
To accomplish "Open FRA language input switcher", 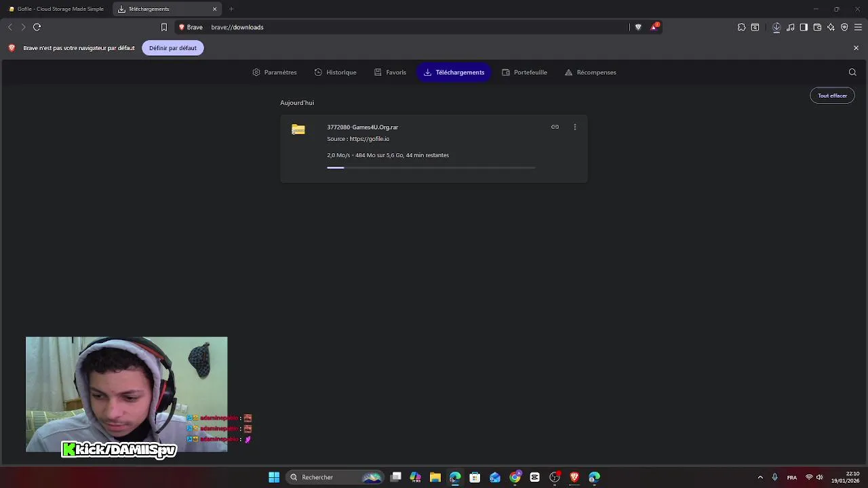I will 791,477.
